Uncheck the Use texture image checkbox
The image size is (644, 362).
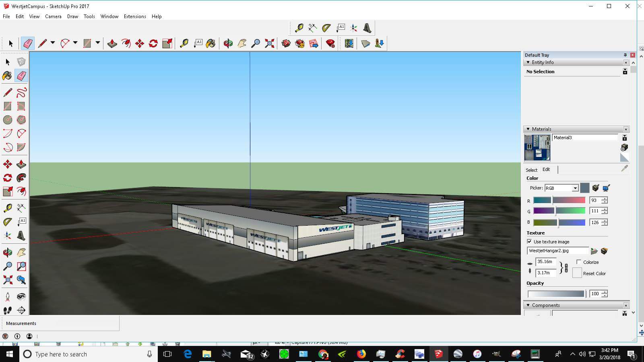529,242
